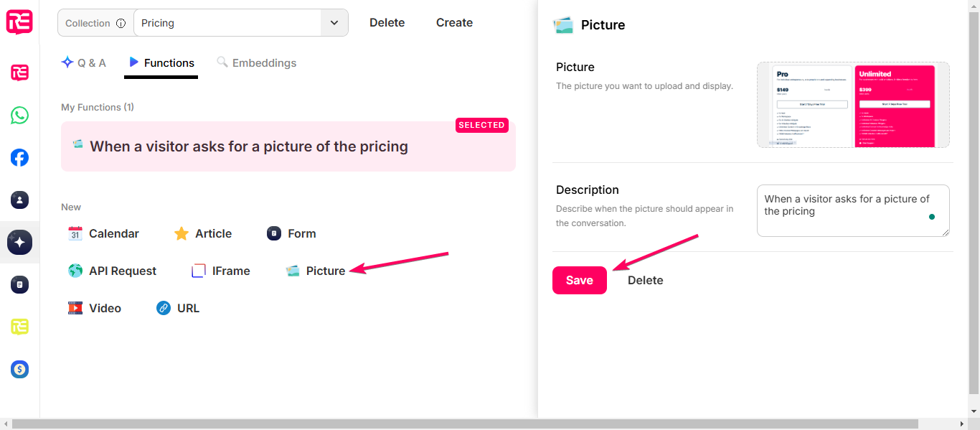Open the Embeddings tab
Image resolution: width=980 pixels, height=430 pixels.
click(256, 62)
